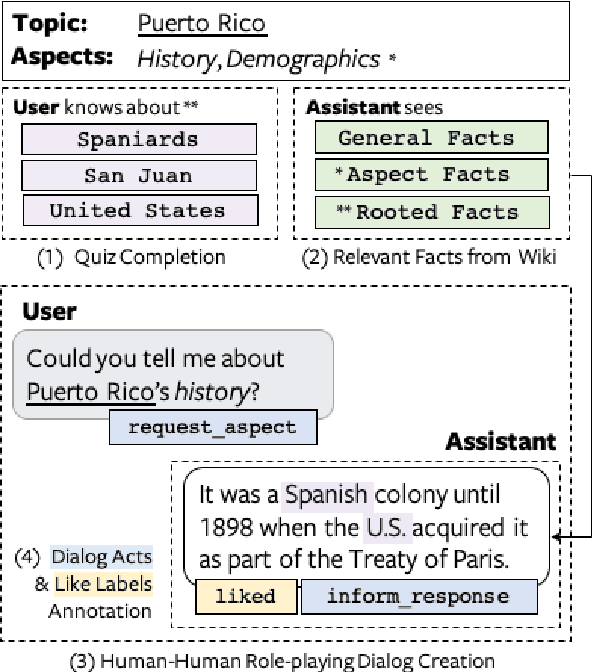Click the 'Aspects:' label
Viewport: 592px width, 672px height.
(63, 57)
